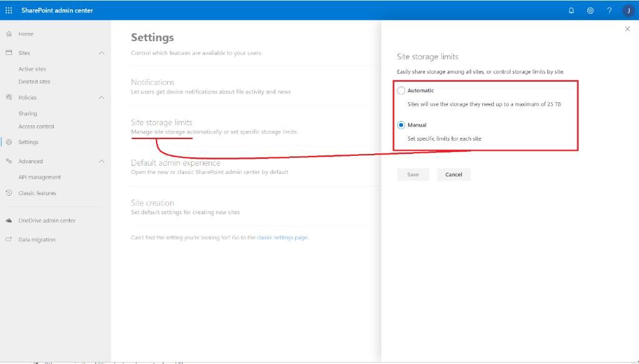The width and height of the screenshot is (639, 364).
Task: Close the Site storage limits panel
Action: pyautogui.click(x=627, y=29)
